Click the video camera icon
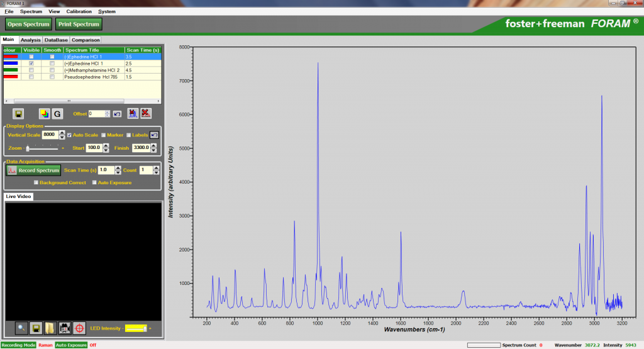 coord(65,328)
